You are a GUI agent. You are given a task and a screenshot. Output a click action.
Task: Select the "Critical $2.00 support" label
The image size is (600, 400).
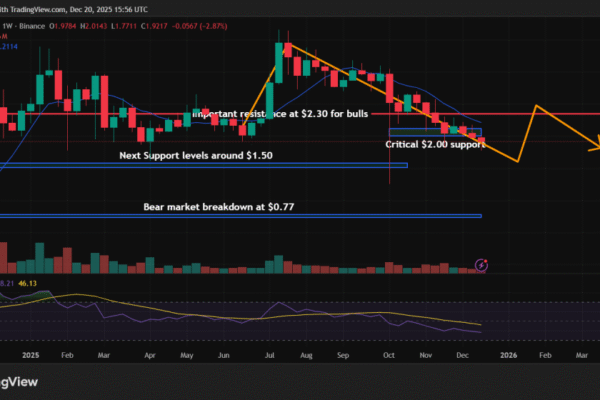click(435, 145)
